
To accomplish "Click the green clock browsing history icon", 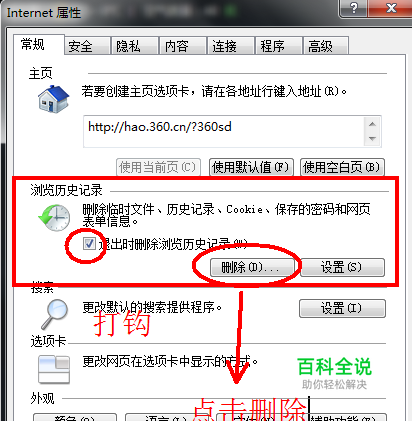I will pos(54,217).
